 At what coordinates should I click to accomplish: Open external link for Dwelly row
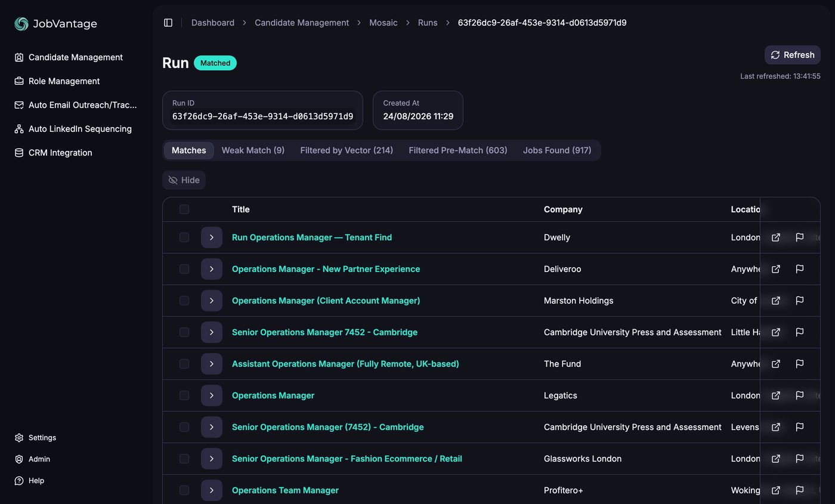[775, 237]
